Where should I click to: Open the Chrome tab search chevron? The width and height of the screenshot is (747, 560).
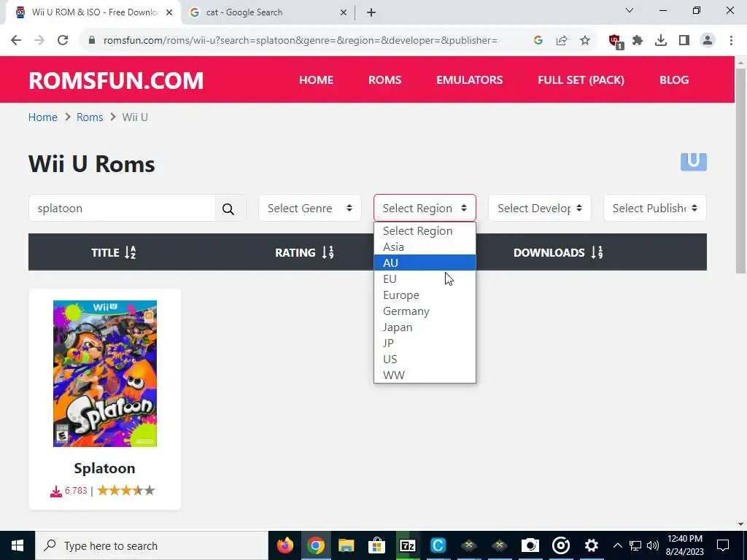point(630,10)
